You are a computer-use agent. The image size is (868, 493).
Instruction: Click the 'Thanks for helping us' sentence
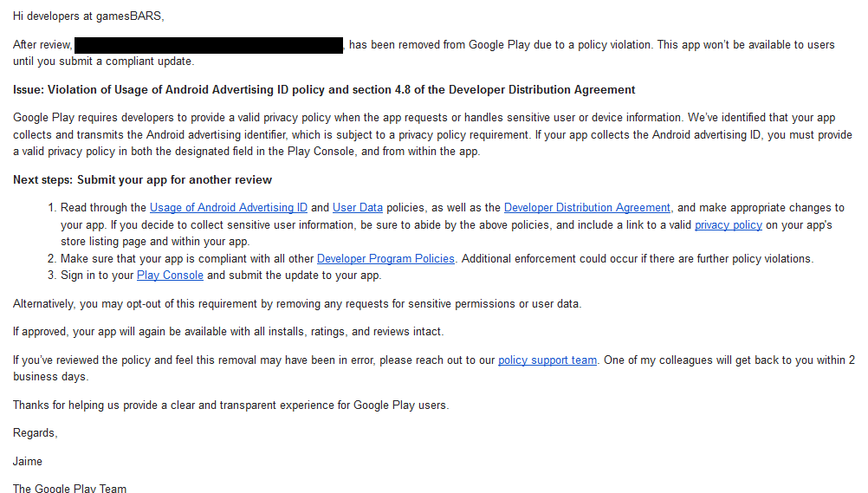[230, 405]
